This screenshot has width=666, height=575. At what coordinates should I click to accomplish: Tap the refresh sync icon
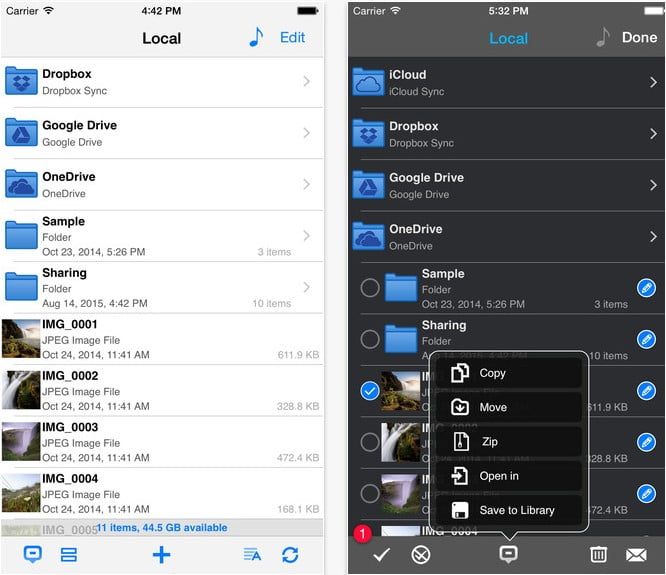pos(290,555)
